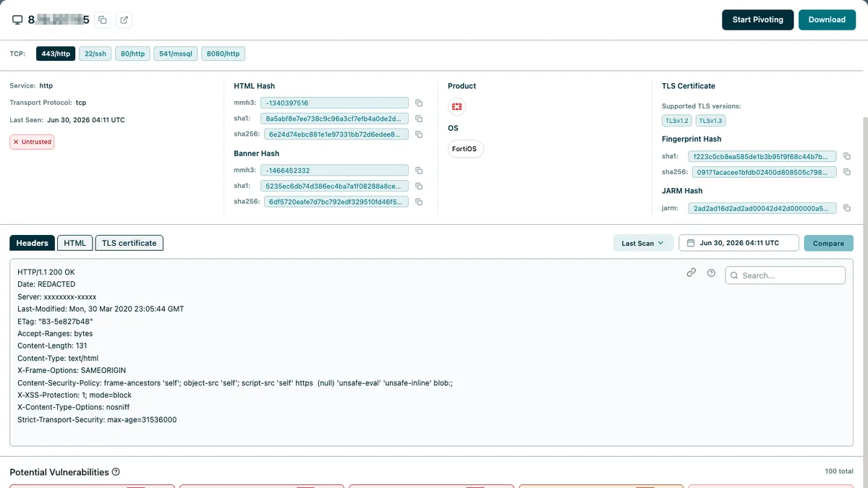Switch to the HTML tab
The image size is (868, 488).
[x=75, y=243]
